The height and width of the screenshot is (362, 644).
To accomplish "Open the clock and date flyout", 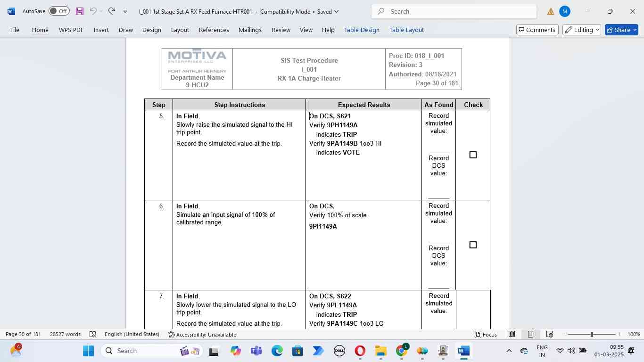I will click(x=609, y=351).
